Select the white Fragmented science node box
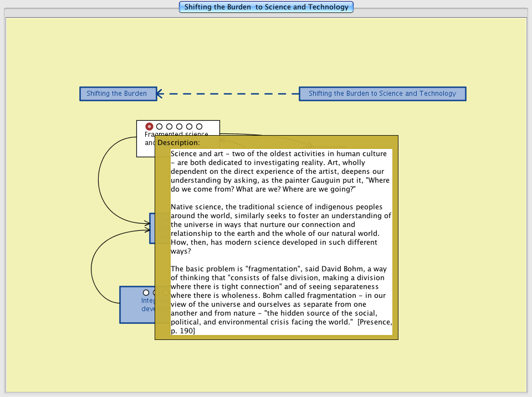Viewport: 532px width, 397px height. coord(145,146)
